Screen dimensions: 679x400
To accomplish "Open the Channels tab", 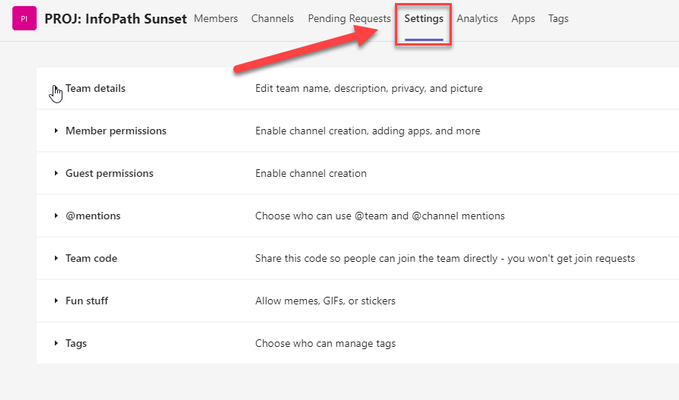I will [272, 19].
